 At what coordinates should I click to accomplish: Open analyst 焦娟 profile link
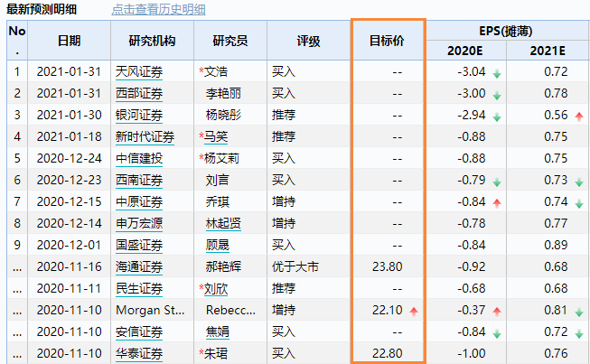pos(218,332)
